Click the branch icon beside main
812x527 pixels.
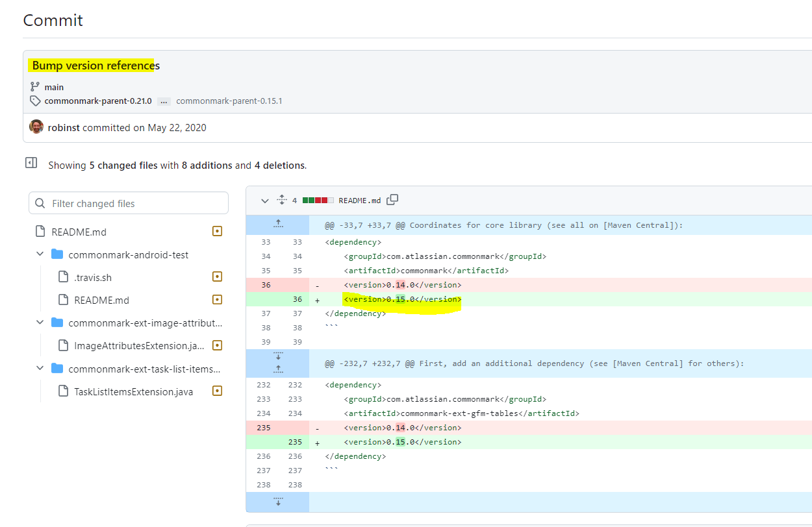(35, 87)
